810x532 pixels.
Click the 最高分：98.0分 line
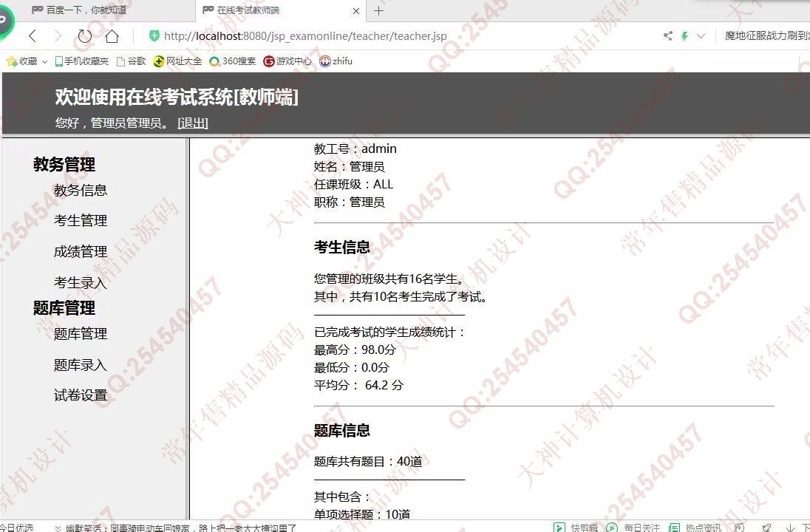[x=355, y=349]
